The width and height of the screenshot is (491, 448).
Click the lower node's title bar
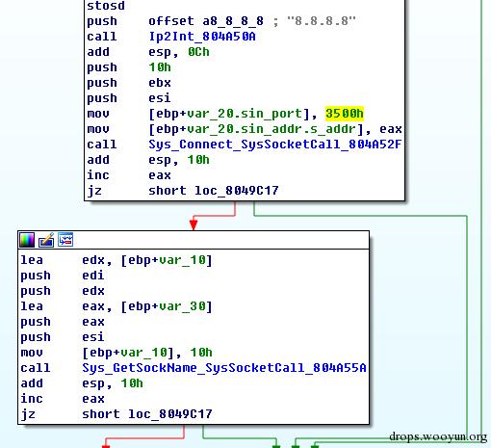tap(194, 240)
